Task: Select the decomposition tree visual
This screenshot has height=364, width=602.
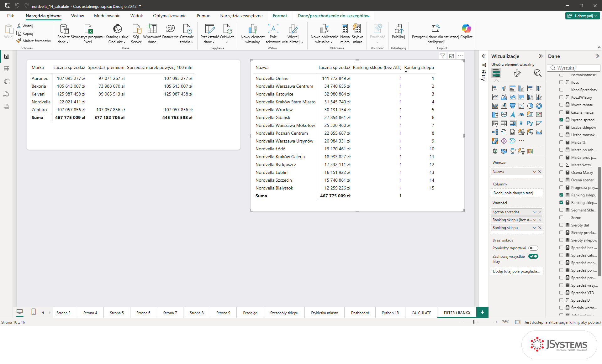Action: 495,132
